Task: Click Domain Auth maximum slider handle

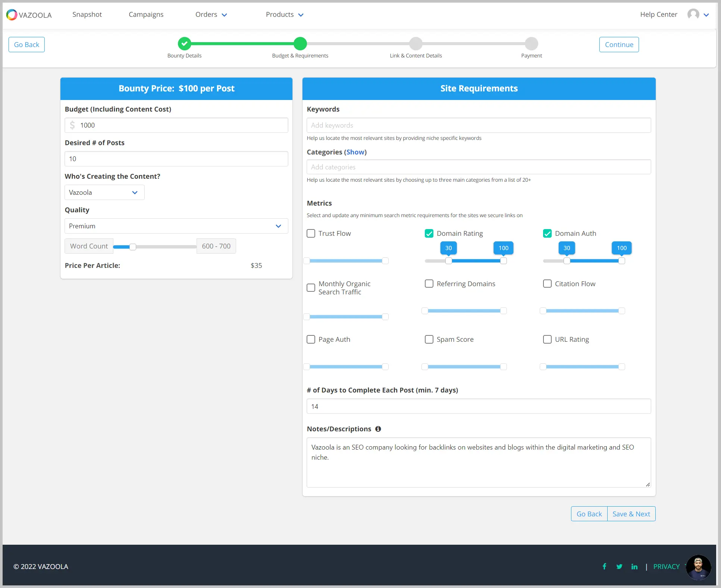Action: point(622,261)
